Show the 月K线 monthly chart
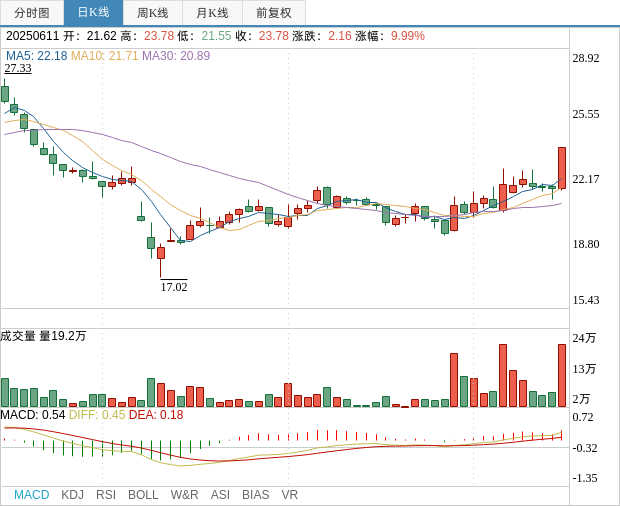The height and width of the screenshot is (506, 620). coord(212,13)
